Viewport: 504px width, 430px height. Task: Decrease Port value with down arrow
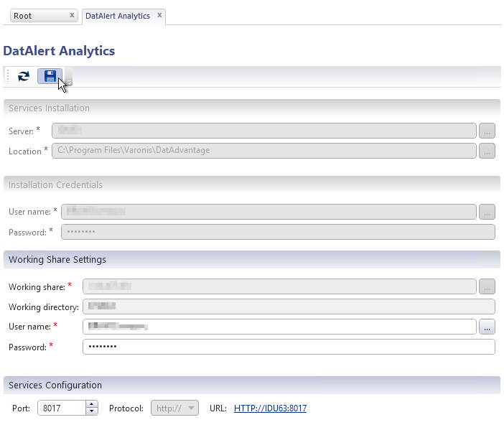(92, 411)
